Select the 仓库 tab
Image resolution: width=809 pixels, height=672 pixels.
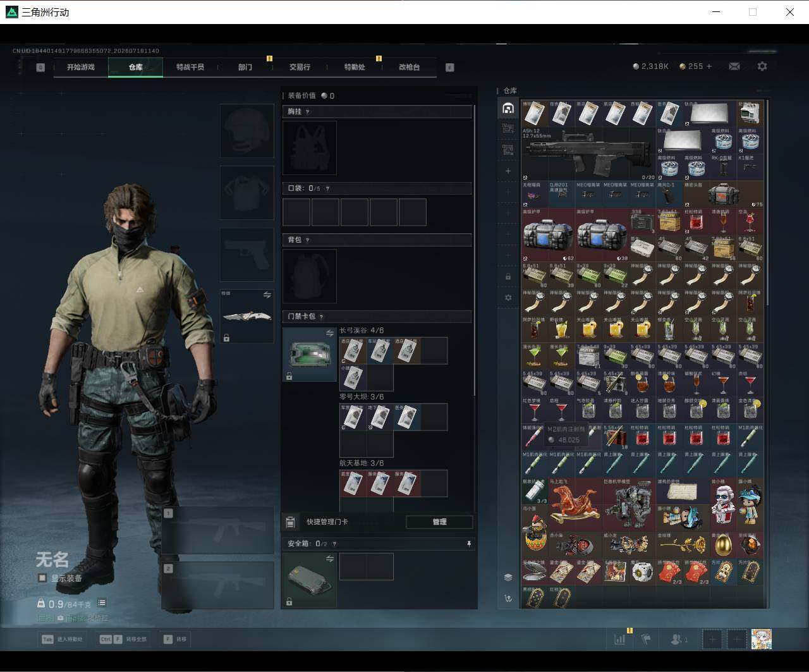[135, 67]
